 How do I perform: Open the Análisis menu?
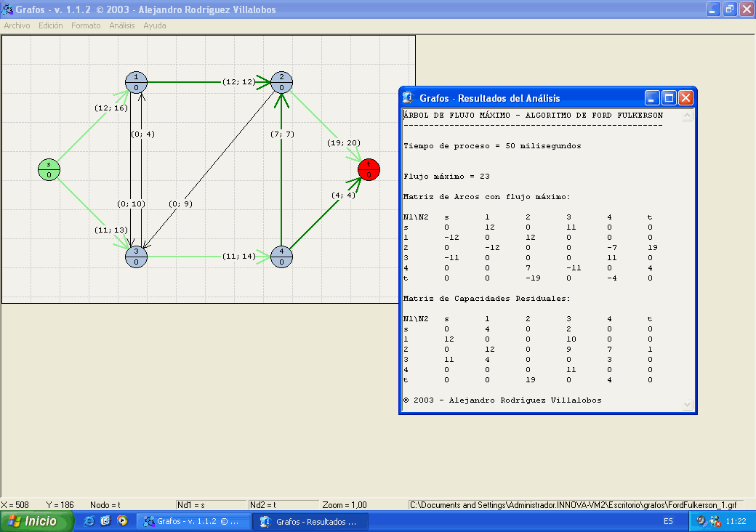122,25
